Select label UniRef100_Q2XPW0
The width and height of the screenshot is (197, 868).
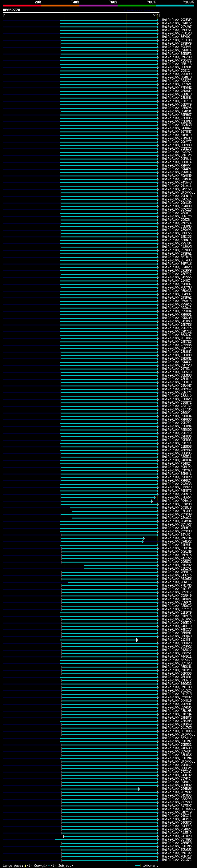(x=176, y=504)
